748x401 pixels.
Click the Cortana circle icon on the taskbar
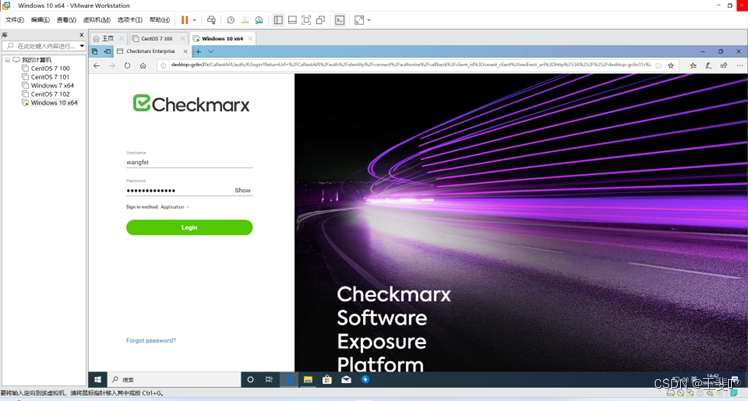point(250,380)
